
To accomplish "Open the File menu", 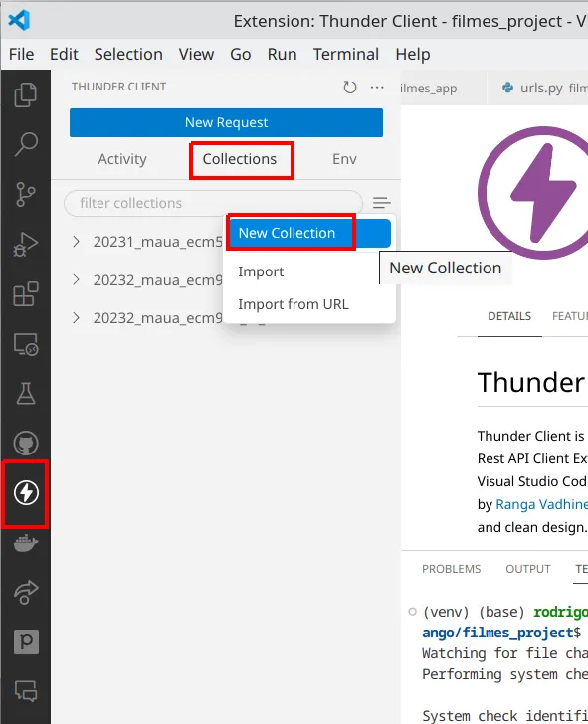I will (x=21, y=54).
